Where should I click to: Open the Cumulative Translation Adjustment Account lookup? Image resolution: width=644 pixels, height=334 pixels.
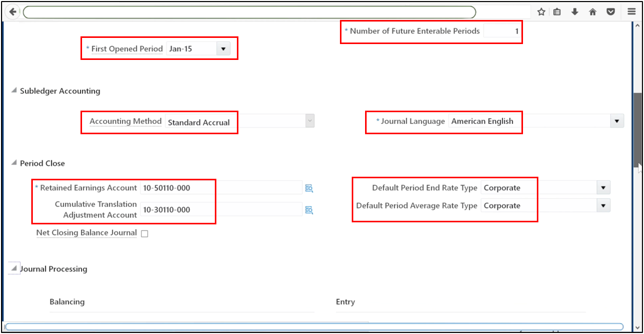(x=309, y=210)
